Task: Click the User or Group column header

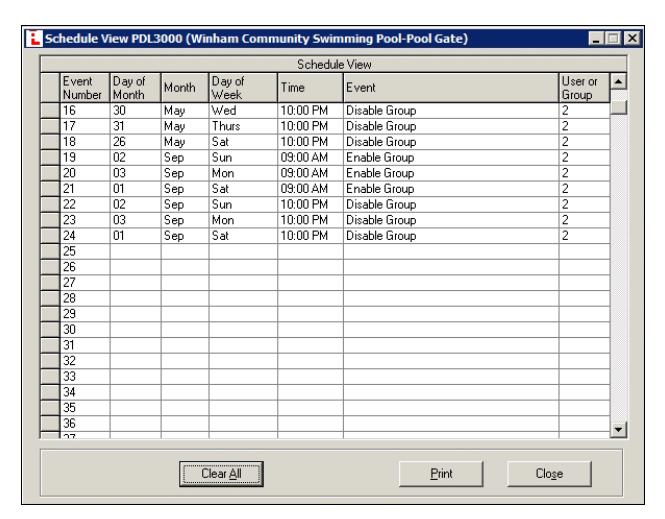Action: tap(584, 88)
